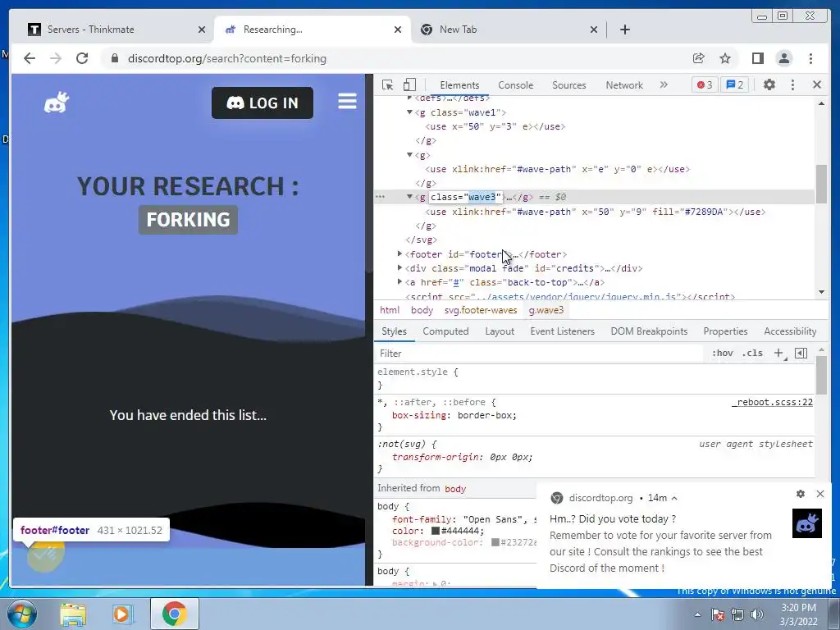Toggle the .cls classes button
Viewport: 840px width, 630px height.
[753, 353]
